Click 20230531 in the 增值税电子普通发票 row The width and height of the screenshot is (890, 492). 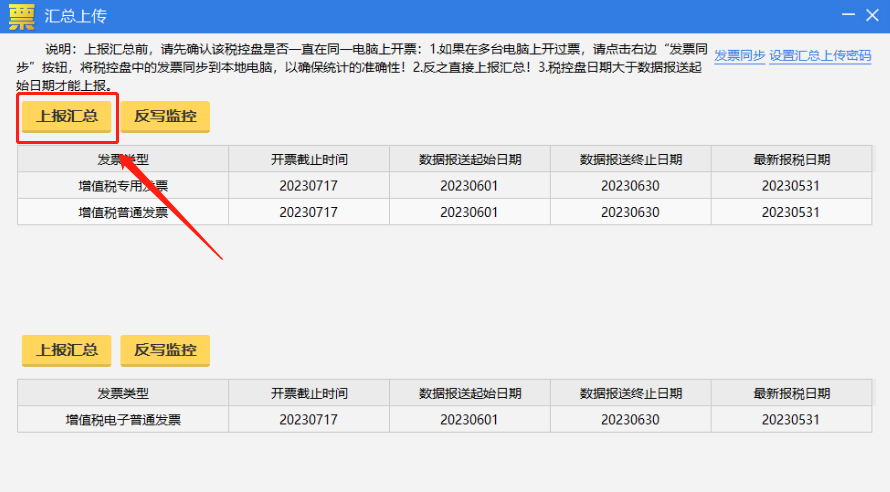[x=791, y=420]
